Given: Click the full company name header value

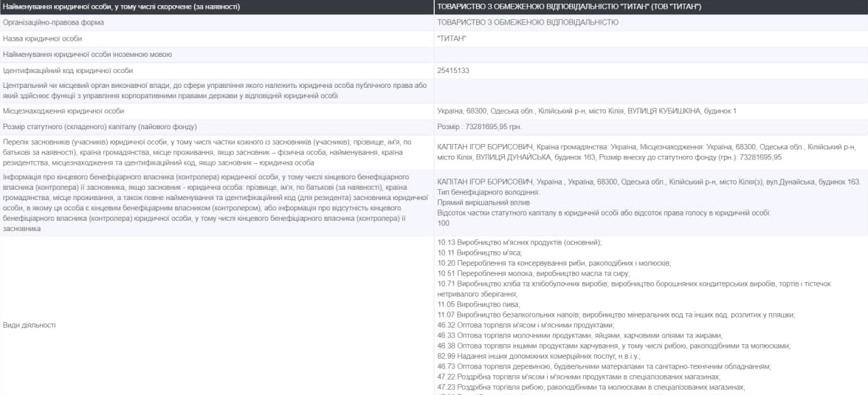Looking at the screenshot, I should point(569,7).
